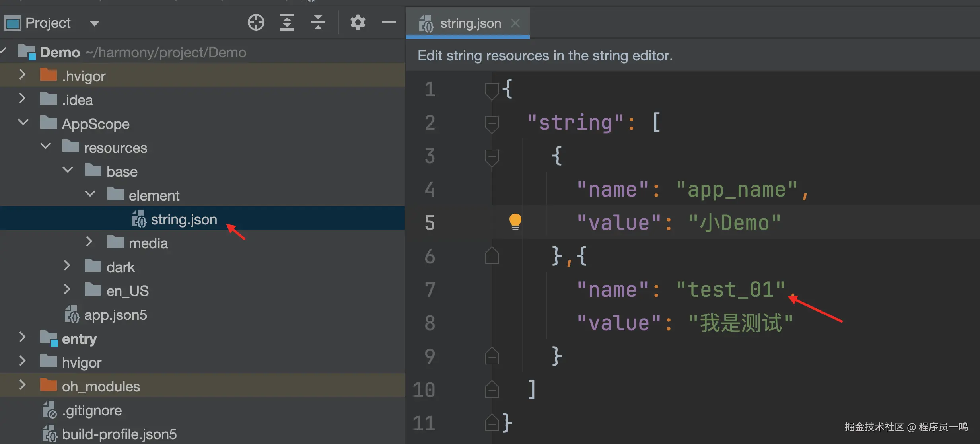The image size is (980, 444).
Task: Fold the "string" array at line 2
Action: 492,123
